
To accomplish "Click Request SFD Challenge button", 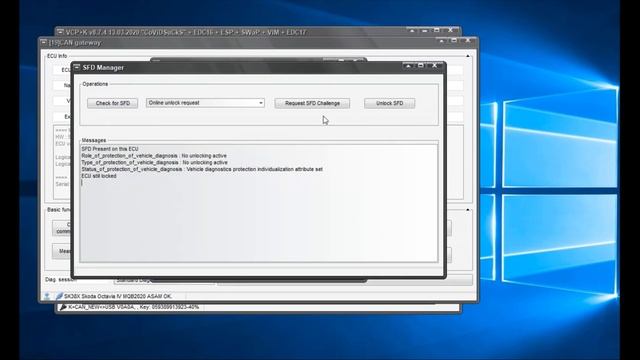I will tap(312, 103).
